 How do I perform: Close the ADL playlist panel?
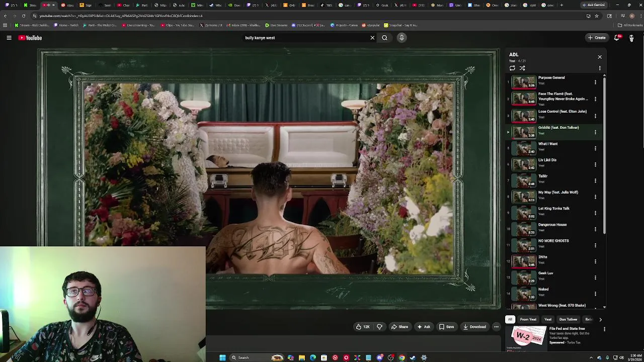point(600,57)
